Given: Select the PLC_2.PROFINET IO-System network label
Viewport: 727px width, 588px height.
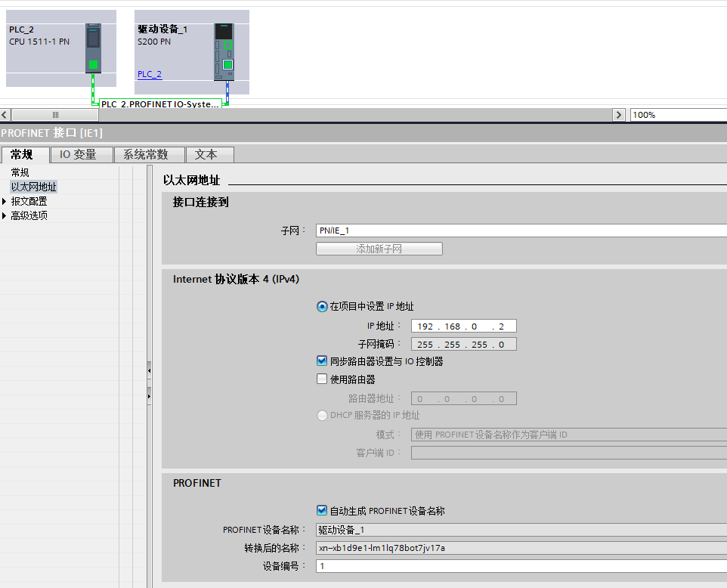Looking at the screenshot, I should pyautogui.click(x=160, y=104).
